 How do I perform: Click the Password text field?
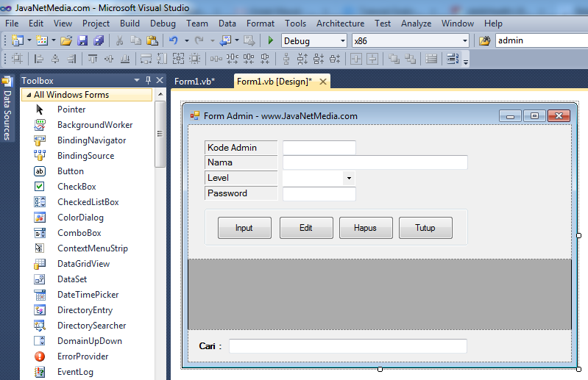(319, 193)
